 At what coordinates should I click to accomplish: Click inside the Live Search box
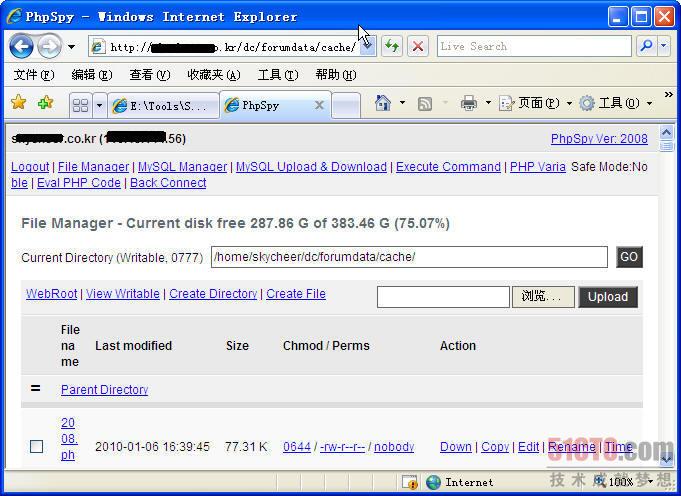pyautogui.click(x=534, y=46)
